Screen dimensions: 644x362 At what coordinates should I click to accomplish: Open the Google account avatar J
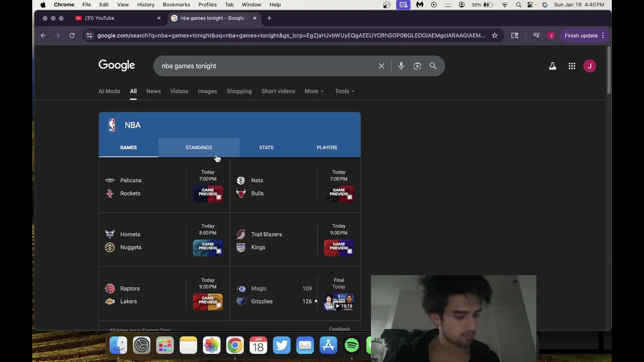[x=589, y=66]
